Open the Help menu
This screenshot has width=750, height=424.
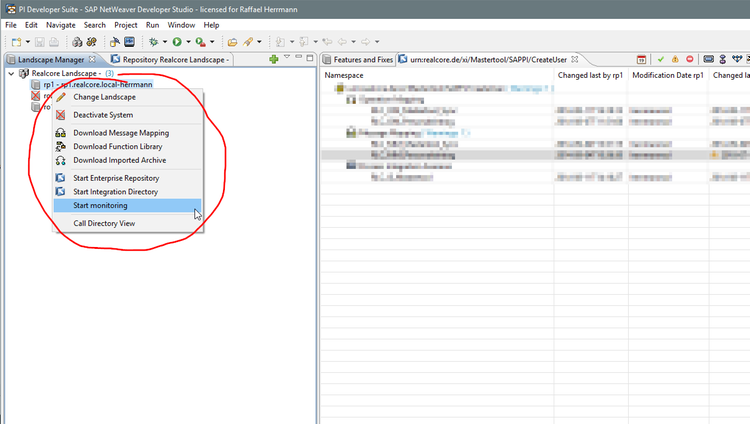click(x=211, y=25)
